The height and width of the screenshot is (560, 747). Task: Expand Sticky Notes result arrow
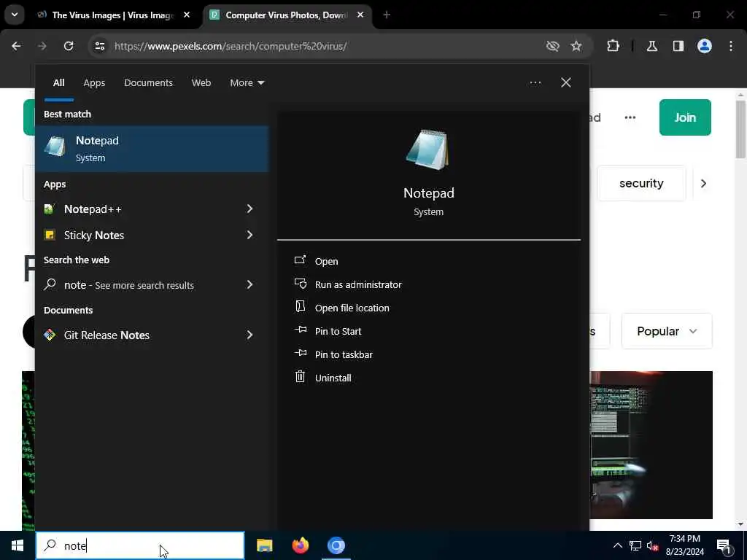[x=249, y=235]
